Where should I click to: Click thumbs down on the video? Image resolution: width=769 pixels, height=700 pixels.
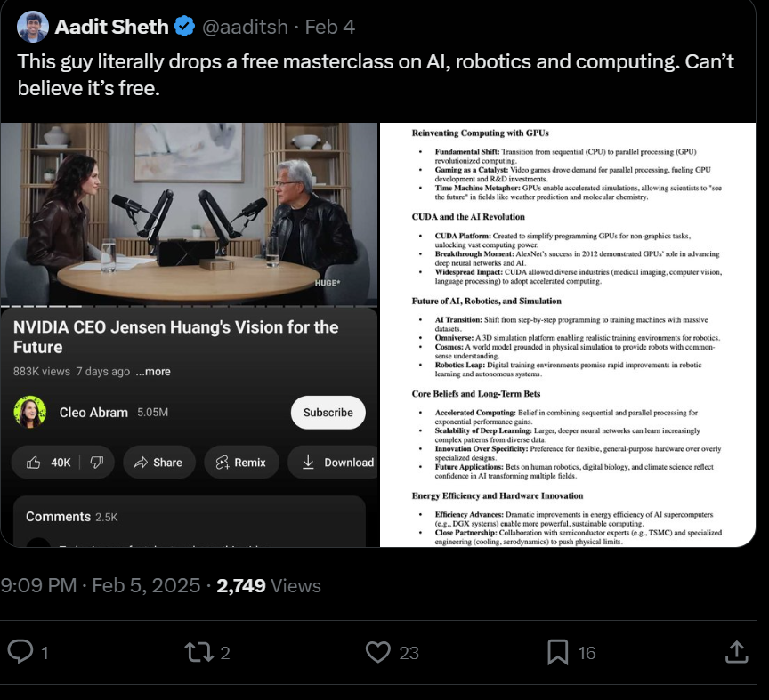97,462
